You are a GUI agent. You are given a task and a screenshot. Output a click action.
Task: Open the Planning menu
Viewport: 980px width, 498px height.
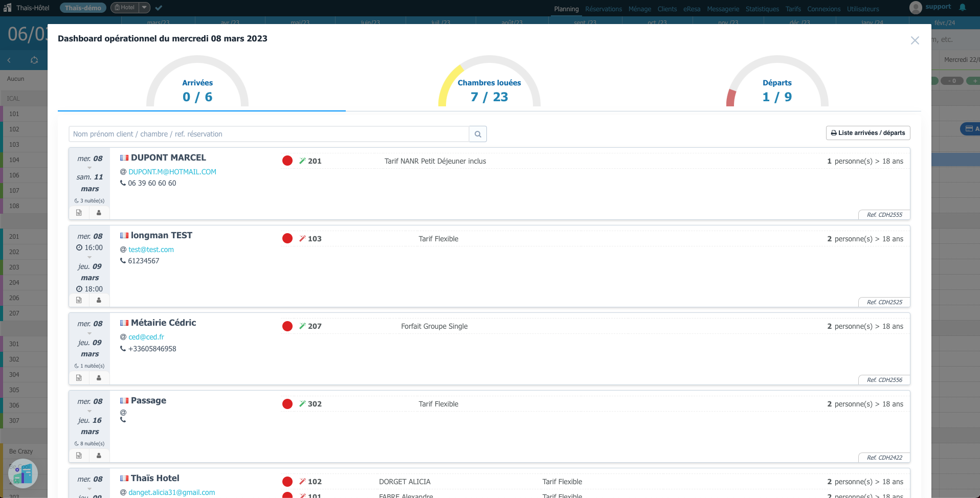point(566,9)
